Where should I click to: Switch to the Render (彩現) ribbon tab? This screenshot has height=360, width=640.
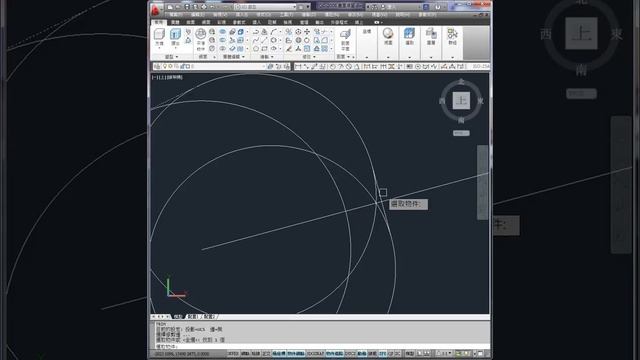(x=222, y=22)
